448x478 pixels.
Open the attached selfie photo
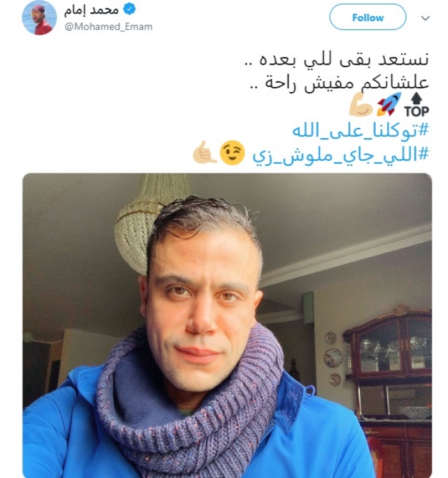227,325
